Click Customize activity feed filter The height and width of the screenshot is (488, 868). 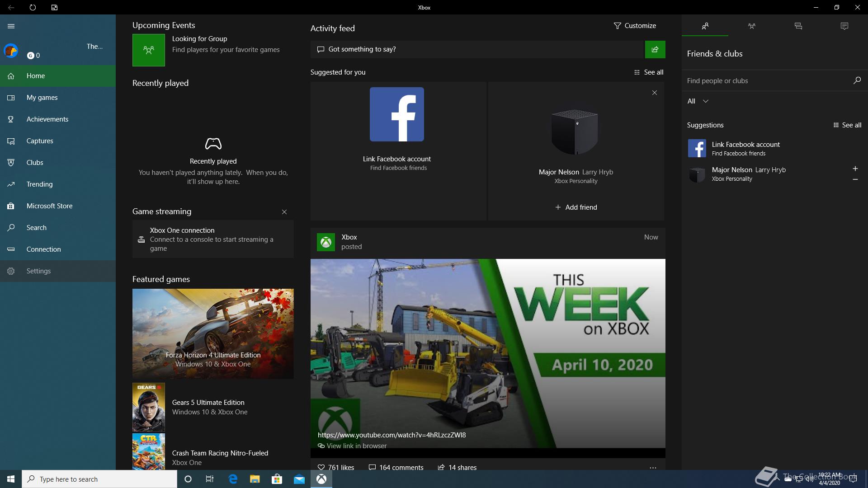(x=635, y=26)
